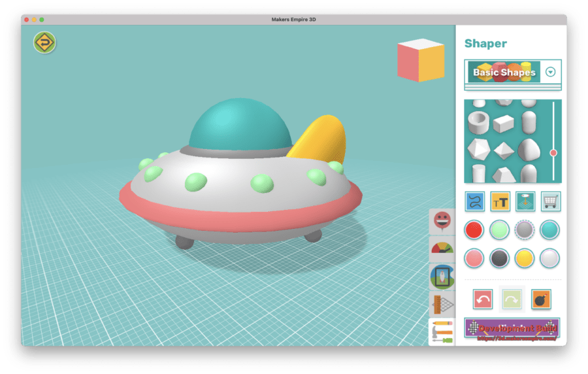The width and height of the screenshot is (588, 374).
Task: Click the pink and yellow view cube
Action: click(x=421, y=60)
